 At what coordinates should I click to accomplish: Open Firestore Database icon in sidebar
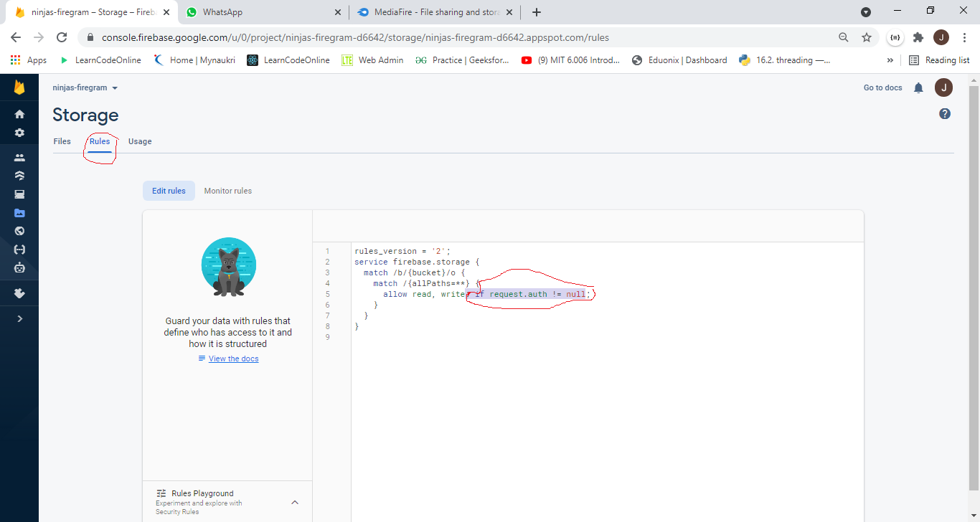click(19, 176)
